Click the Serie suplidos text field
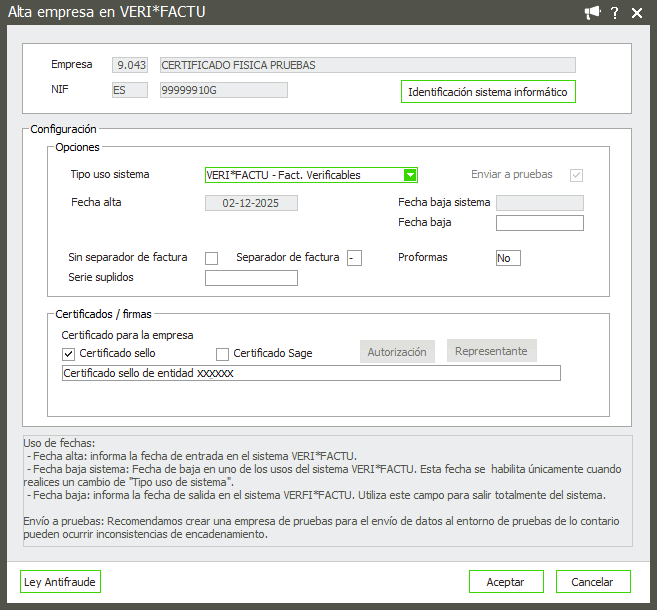This screenshot has height=610, width=657. (x=251, y=278)
